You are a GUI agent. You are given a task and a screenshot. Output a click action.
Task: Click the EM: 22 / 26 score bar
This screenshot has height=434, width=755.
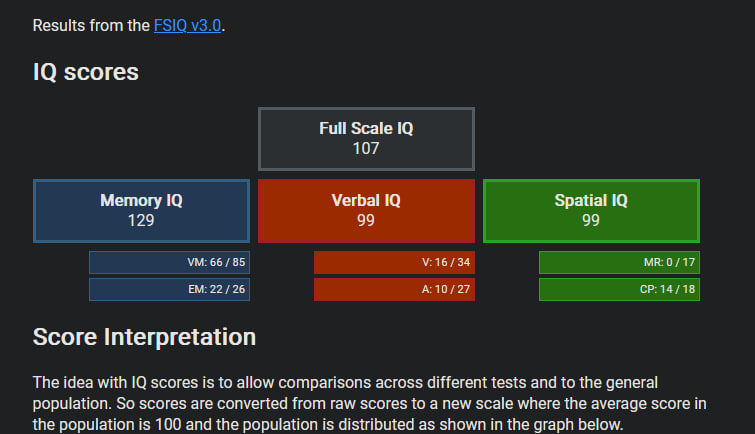tap(169, 289)
